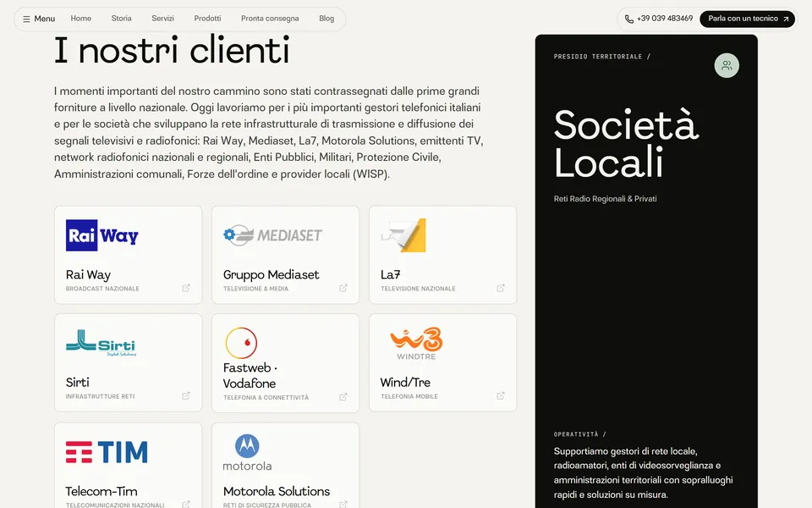Click the Sirti card title

[77, 383]
